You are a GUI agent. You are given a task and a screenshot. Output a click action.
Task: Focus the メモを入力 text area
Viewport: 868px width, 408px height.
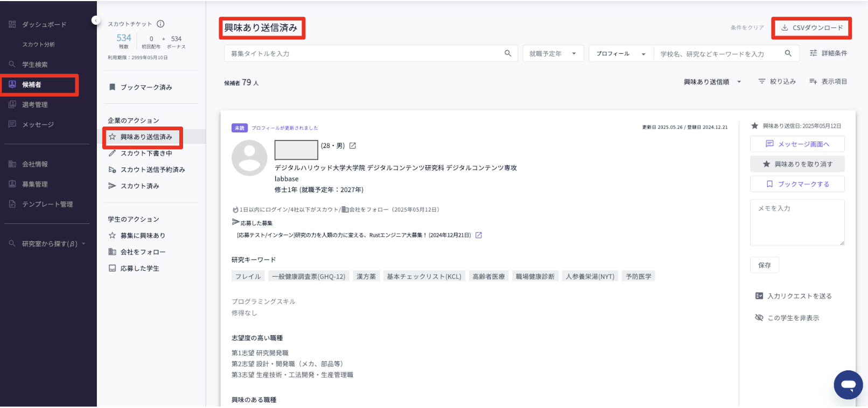tap(797, 222)
